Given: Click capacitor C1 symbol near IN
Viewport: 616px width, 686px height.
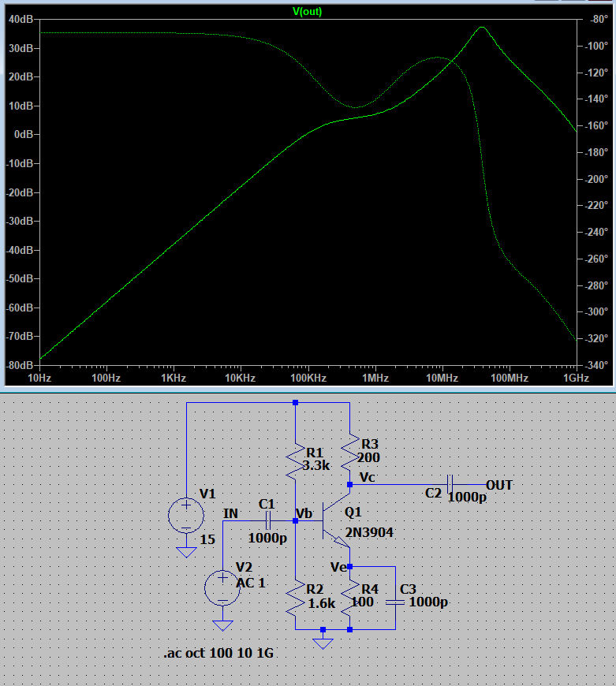Looking at the screenshot, I should (x=267, y=520).
